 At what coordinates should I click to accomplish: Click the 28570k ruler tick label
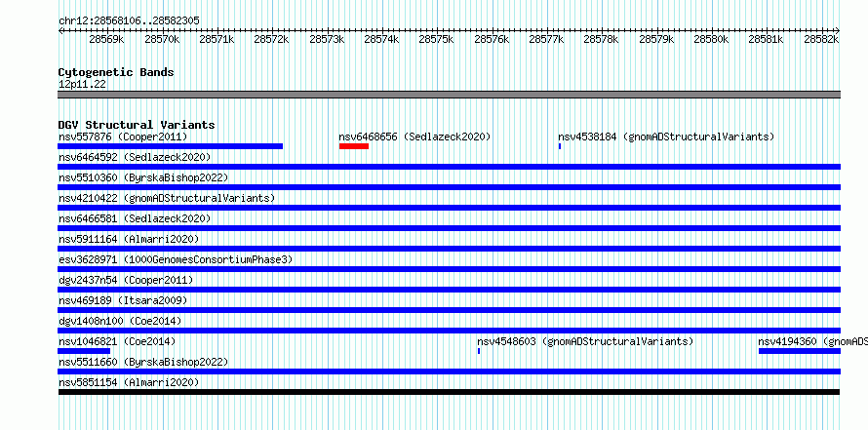coord(162,40)
